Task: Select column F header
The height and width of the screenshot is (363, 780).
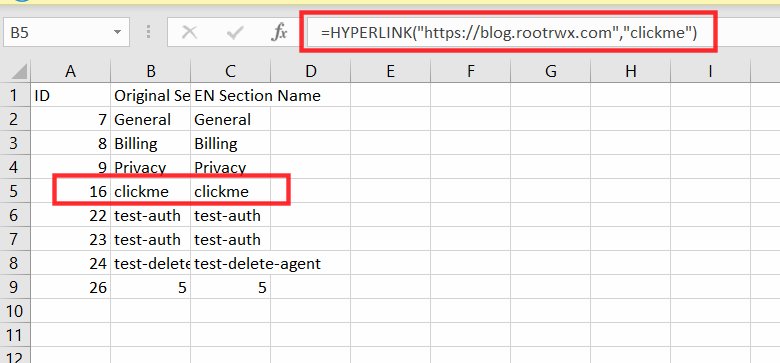Action: (x=471, y=72)
